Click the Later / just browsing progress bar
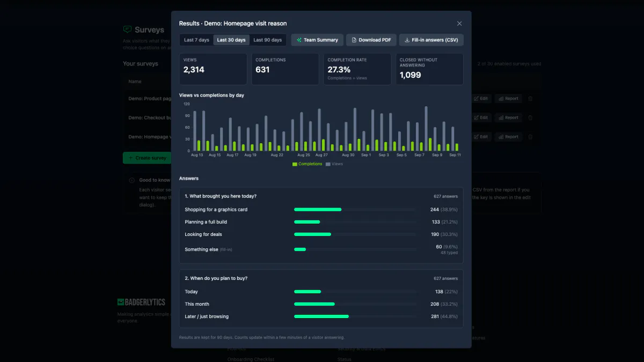This screenshot has width=644, height=362. (x=321, y=316)
